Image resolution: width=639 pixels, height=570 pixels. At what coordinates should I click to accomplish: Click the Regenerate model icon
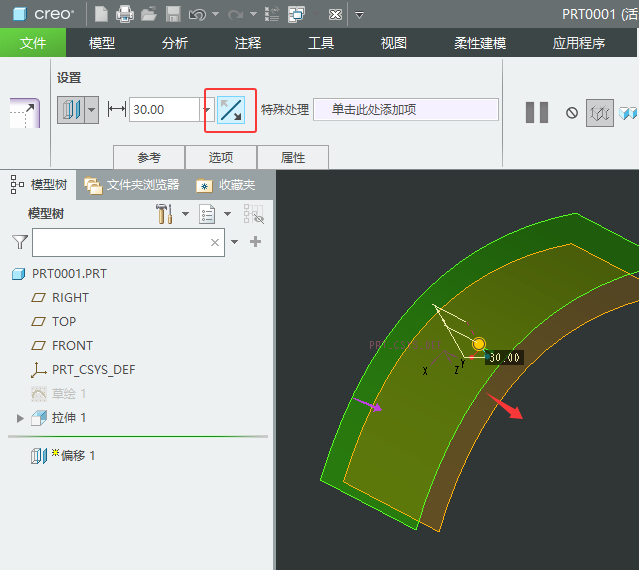click(272, 14)
